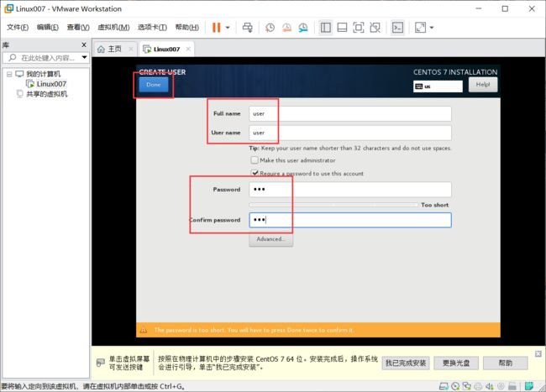Click the blue Done button

pyautogui.click(x=154, y=85)
